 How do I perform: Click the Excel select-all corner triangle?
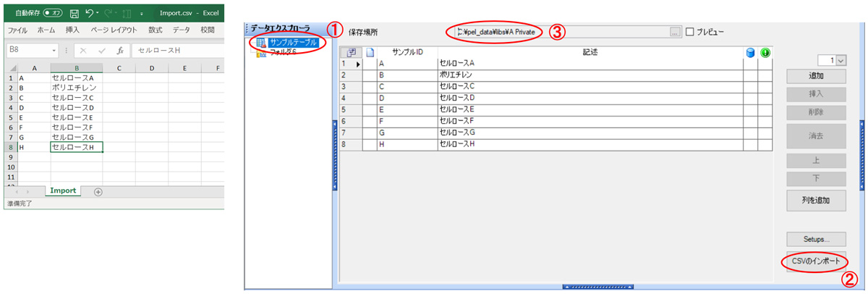click(12, 68)
